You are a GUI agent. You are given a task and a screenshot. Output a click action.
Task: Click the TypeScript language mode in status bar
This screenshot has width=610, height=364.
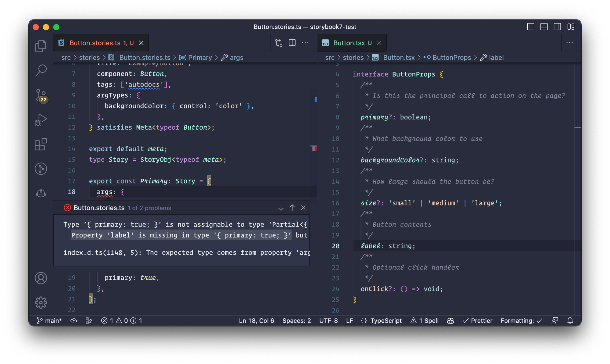tap(386, 321)
